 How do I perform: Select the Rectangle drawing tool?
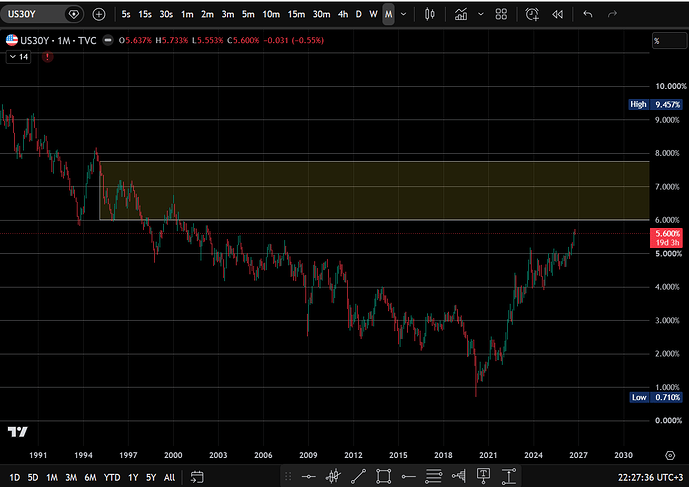[384, 476]
